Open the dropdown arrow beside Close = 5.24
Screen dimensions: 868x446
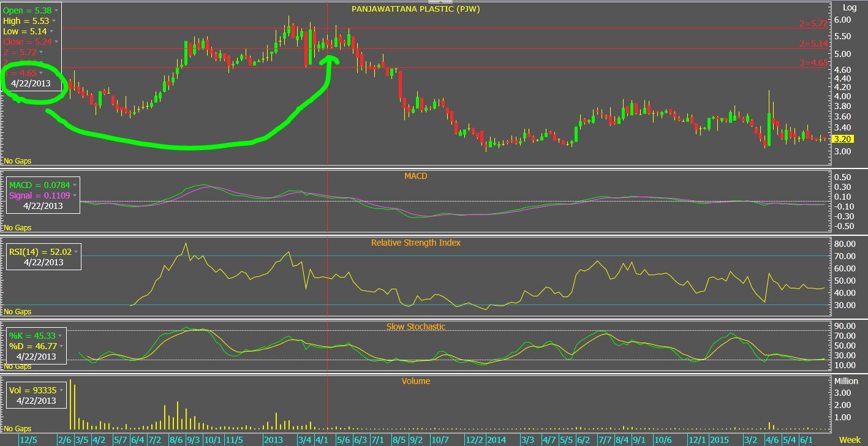click(x=56, y=42)
